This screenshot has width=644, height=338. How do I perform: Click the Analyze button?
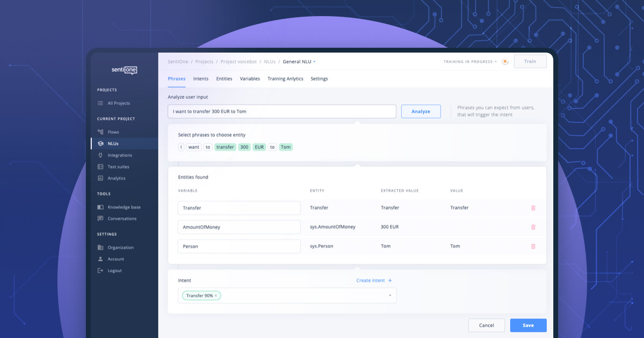(421, 111)
